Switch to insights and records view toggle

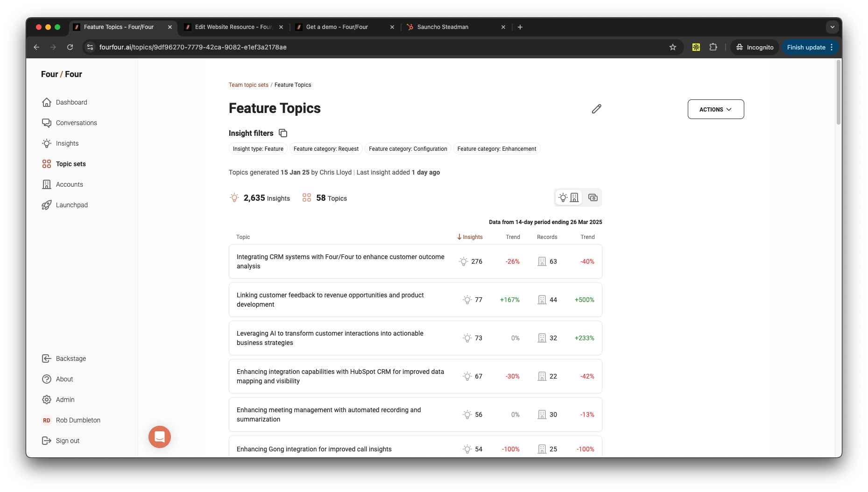pyautogui.click(x=569, y=198)
